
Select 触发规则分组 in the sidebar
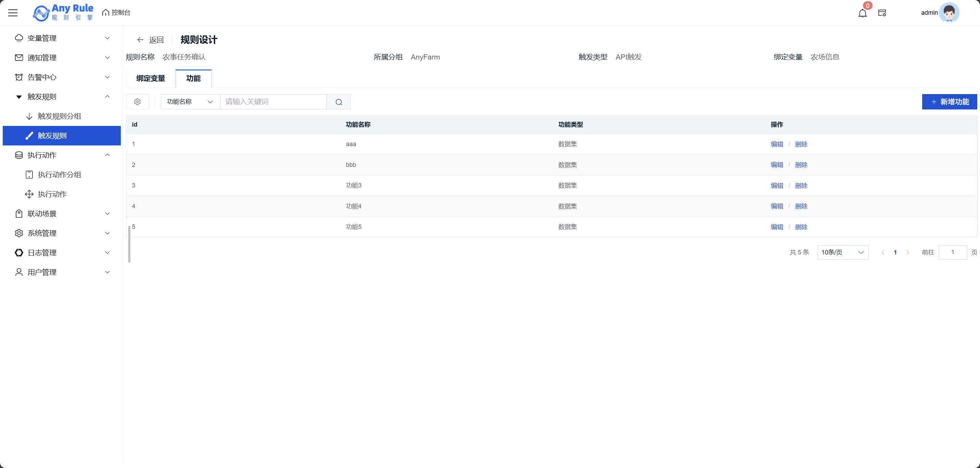(59, 116)
